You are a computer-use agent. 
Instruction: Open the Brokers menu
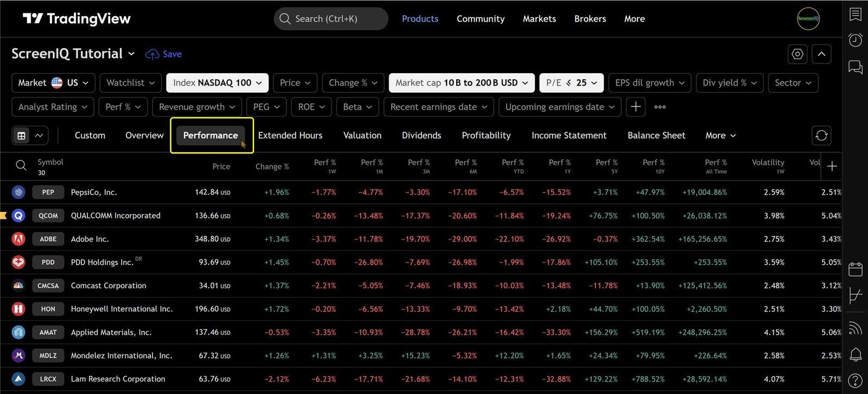pos(590,19)
